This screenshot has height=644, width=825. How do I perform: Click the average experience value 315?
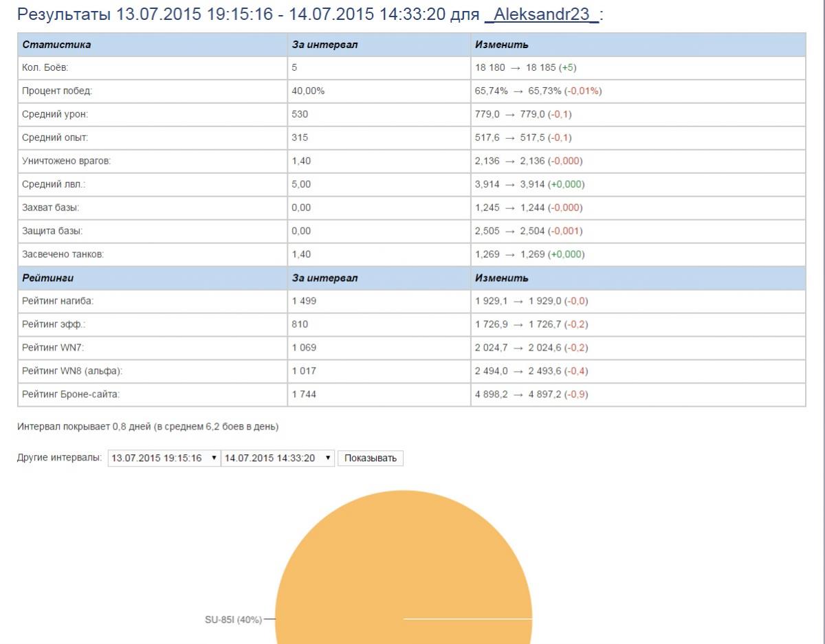pyautogui.click(x=300, y=137)
